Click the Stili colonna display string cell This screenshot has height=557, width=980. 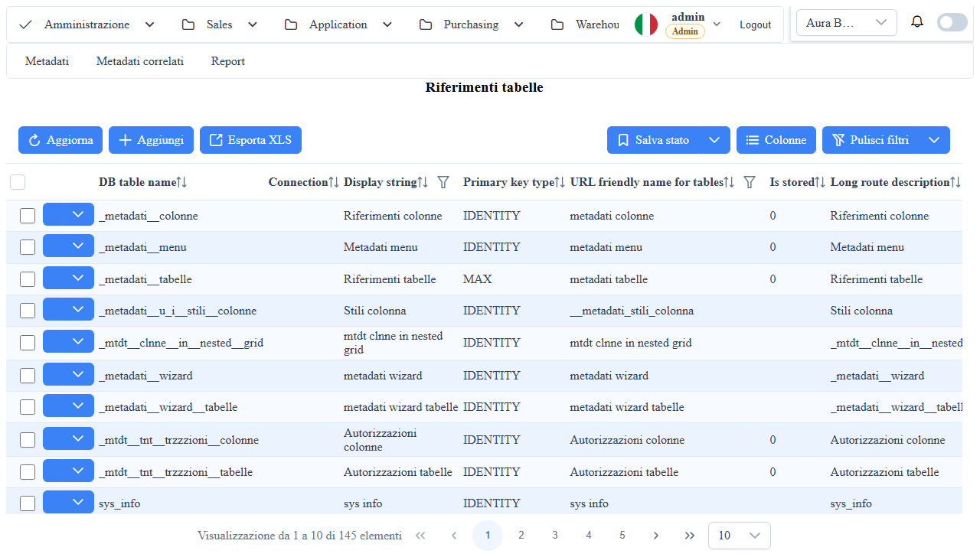(x=375, y=311)
